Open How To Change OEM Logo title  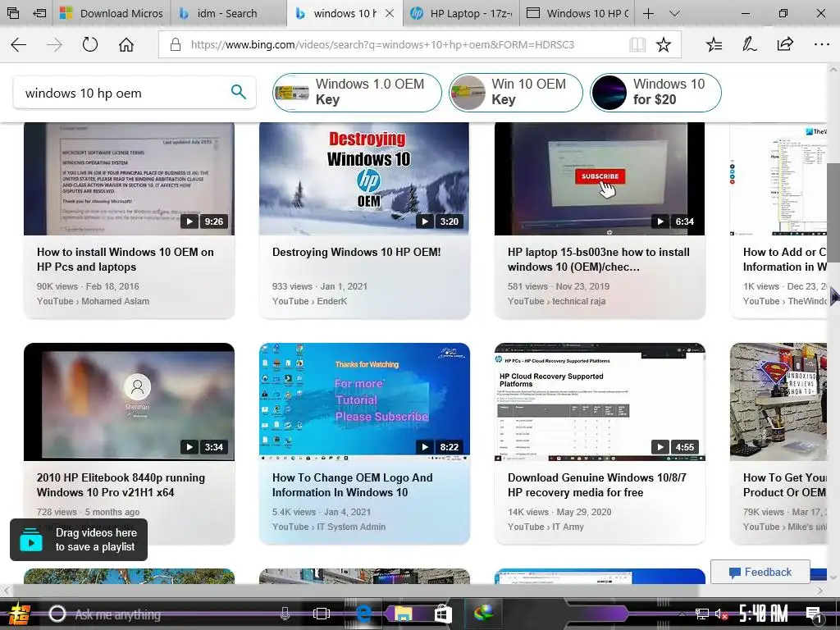click(352, 485)
